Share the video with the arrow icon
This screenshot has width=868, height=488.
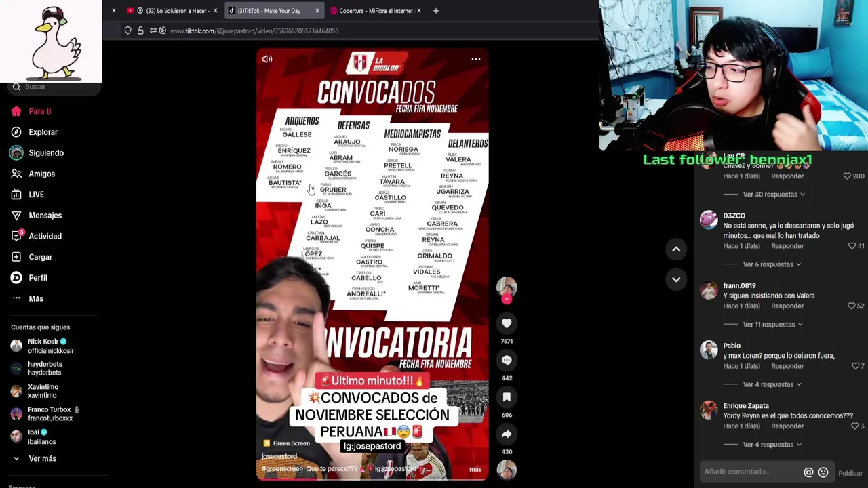click(x=507, y=434)
